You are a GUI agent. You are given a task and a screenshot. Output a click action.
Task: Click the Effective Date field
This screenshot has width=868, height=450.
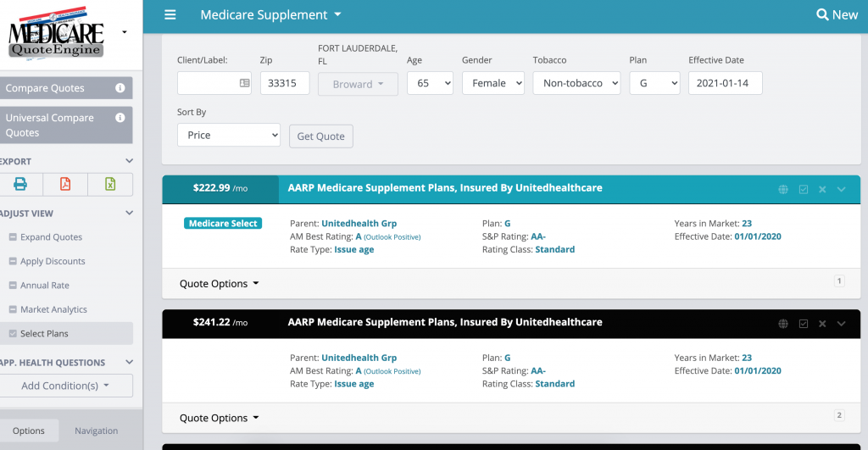click(x=726, y=83)
